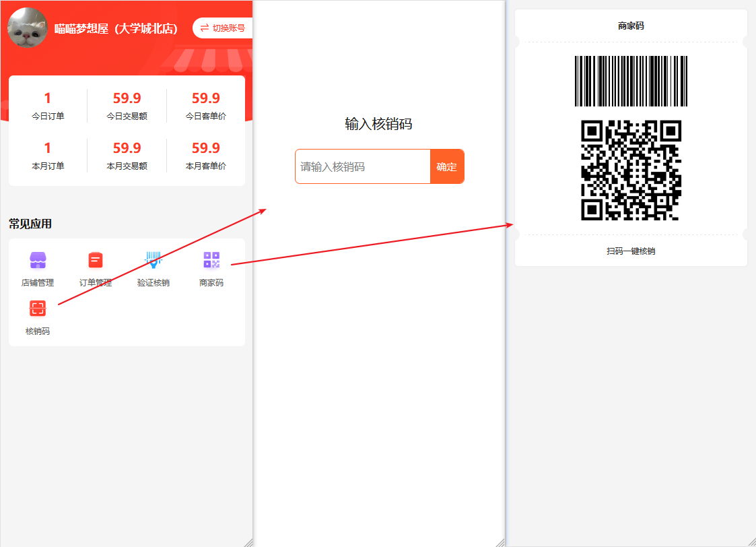
Task: Select the 今日交易额 value 59.9
Action: click(x=127, y=98)
